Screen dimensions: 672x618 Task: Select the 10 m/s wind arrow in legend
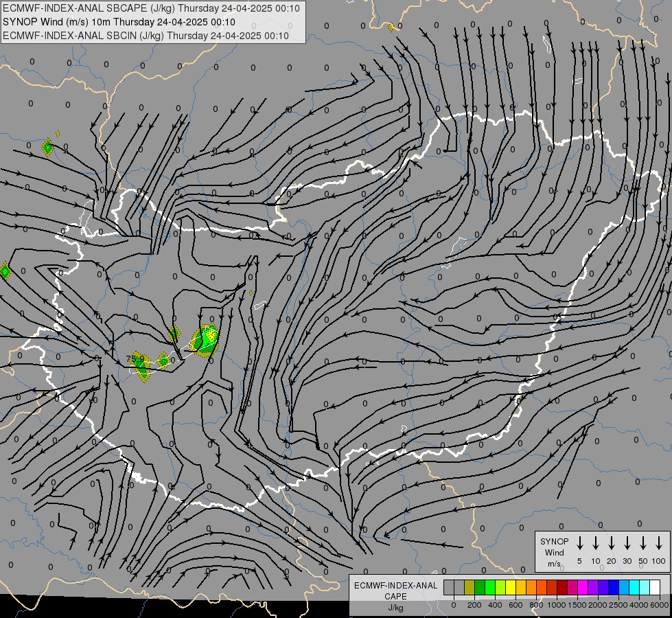[x=596, y=543]
